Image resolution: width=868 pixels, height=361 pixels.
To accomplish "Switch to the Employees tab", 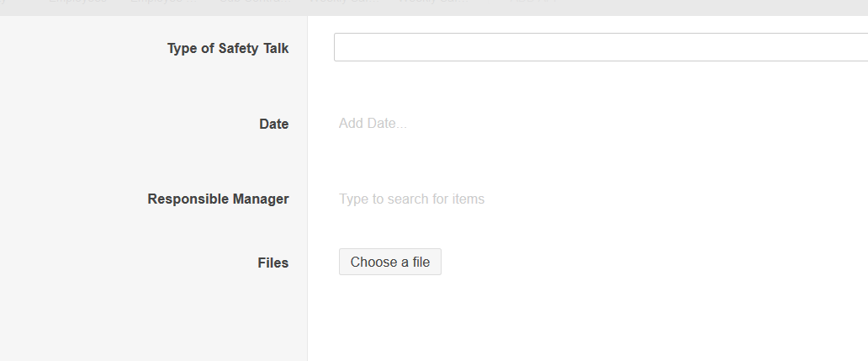I will click(x=77, y=3).
